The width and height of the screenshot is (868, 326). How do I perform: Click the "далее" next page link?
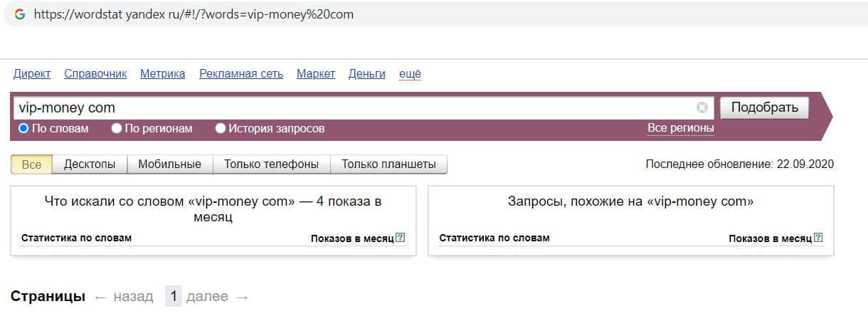pyautogui.click(x=207, y=297)
